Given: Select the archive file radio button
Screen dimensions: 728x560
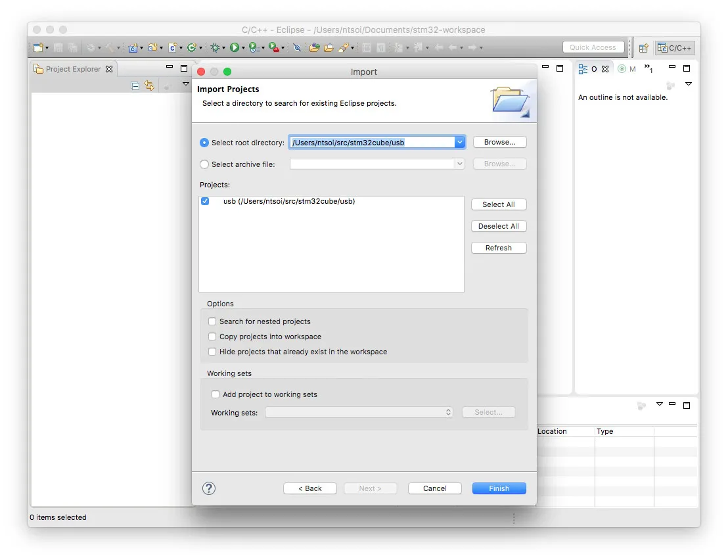Looking at the screenshot, I should point(204,164).
